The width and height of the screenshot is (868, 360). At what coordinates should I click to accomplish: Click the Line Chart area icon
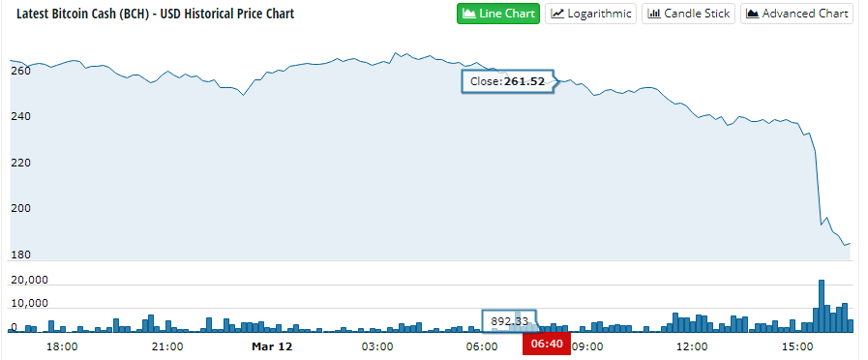469,14
